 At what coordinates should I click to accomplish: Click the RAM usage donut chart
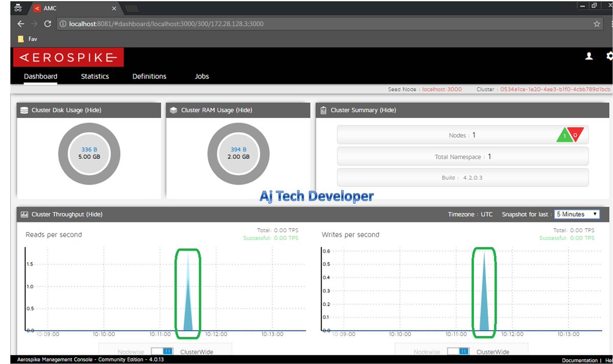point(239,154)
